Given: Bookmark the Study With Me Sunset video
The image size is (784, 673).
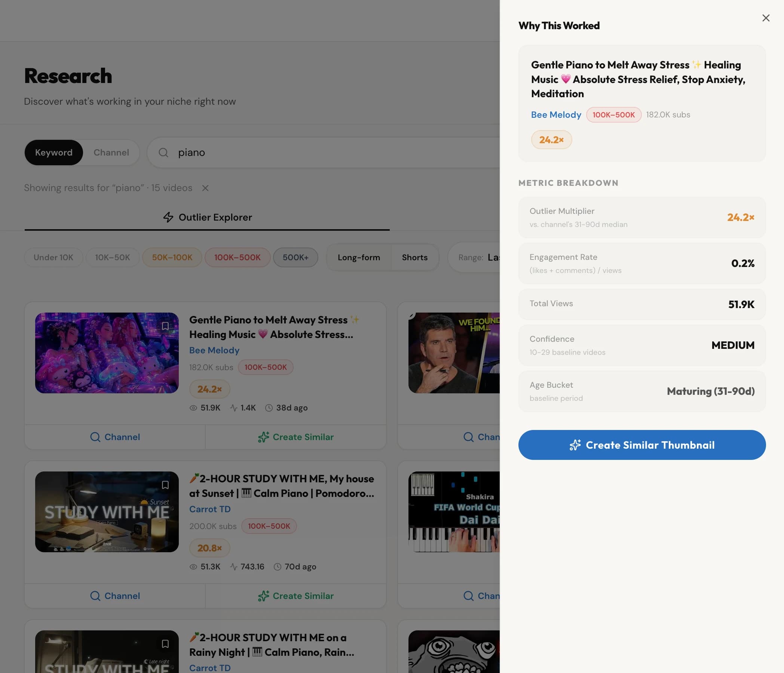Looking at the screenshot, I should 165,485.
